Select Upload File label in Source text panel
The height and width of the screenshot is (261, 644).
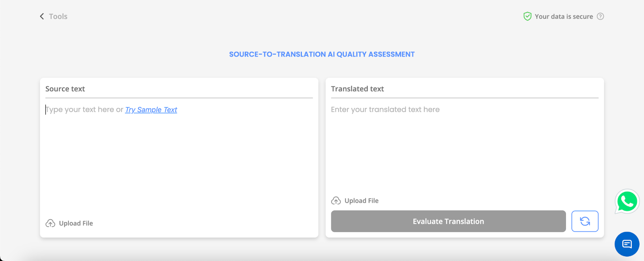76,223
